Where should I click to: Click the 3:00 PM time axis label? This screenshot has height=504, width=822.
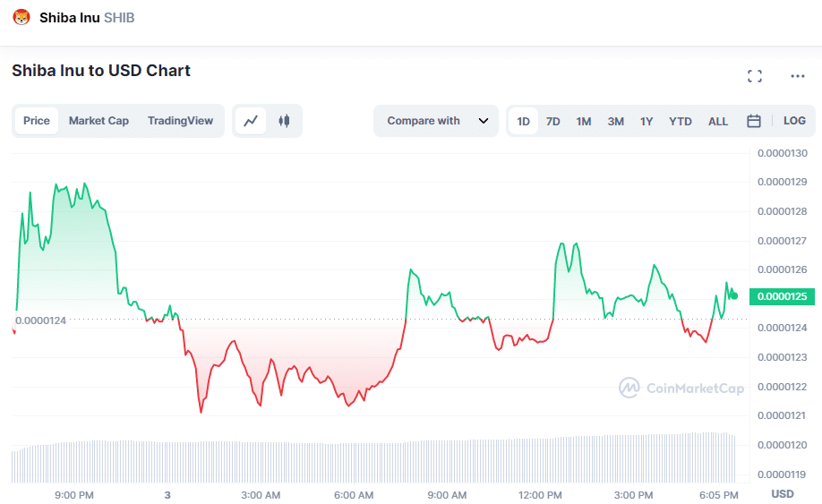coord(633,495)
